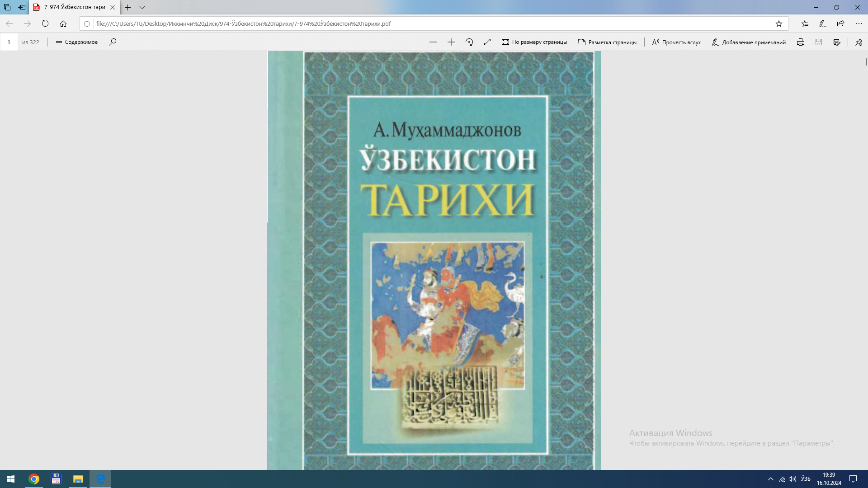The width and height of the screenshot is (868, 488).
Task: Open volume control tray icon
Action: tap(793, 479)
